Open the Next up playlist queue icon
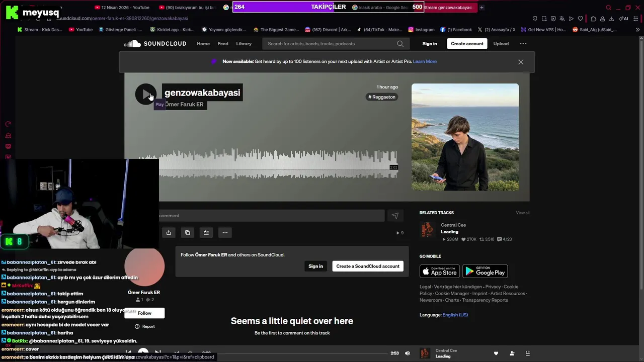This screenshot has width=644, height=362. coord(527,353)
